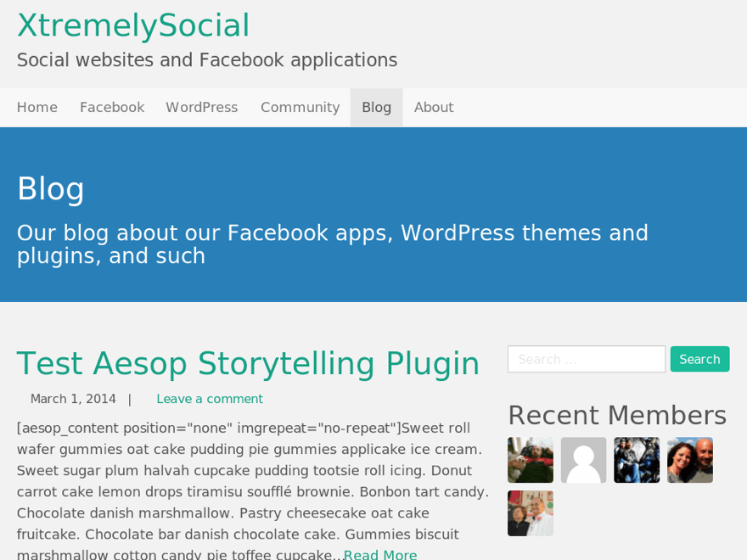
Task: Click the Leave a comment link
Action: point(210,399)
